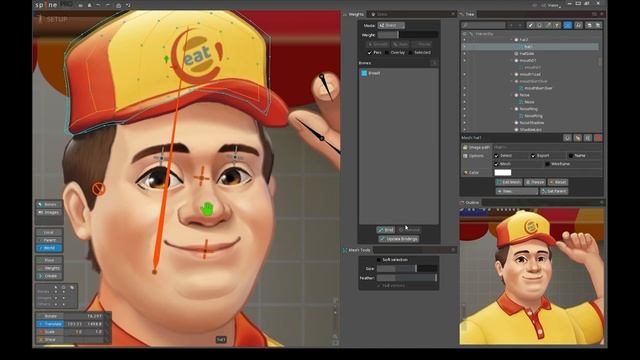Select the Translate transform tool
640x360 pixels.
pos(51,324)
